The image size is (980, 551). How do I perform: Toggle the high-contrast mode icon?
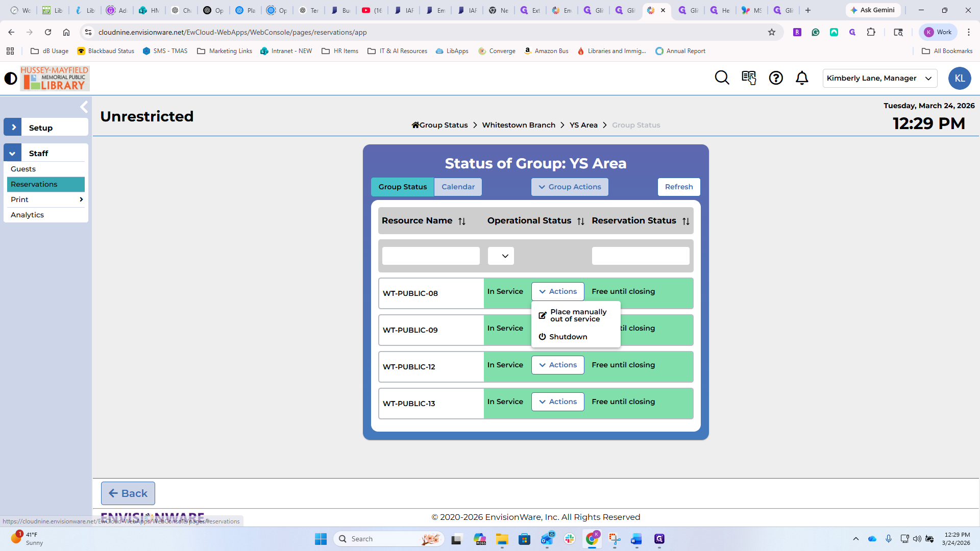tap(11, 79)
